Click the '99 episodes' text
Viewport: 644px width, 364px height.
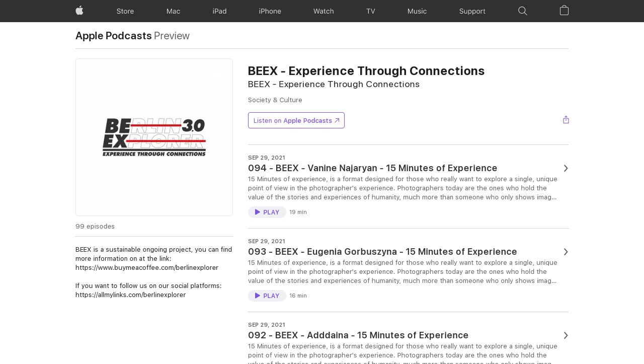pyautogui.click(x=95, y=227)
